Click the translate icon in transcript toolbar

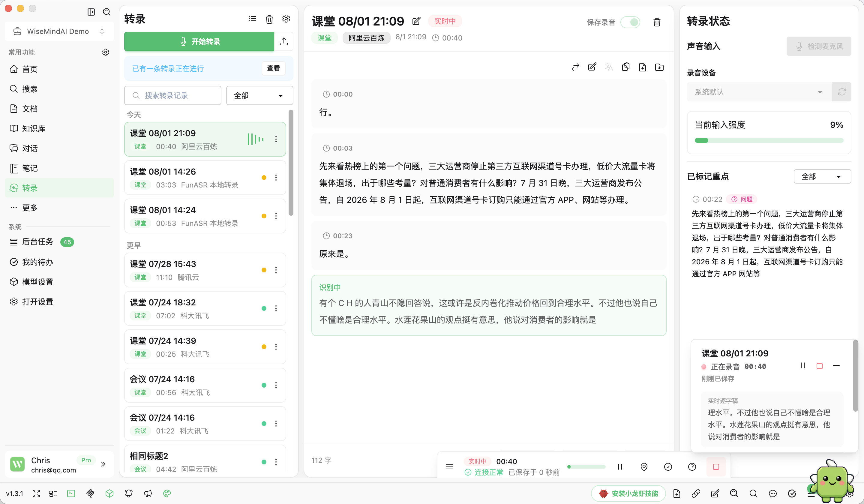(x=609, y=67)
